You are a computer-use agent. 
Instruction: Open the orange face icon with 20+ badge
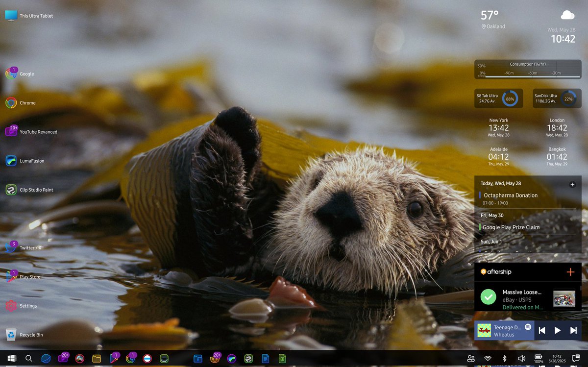[x=215, y=358]
